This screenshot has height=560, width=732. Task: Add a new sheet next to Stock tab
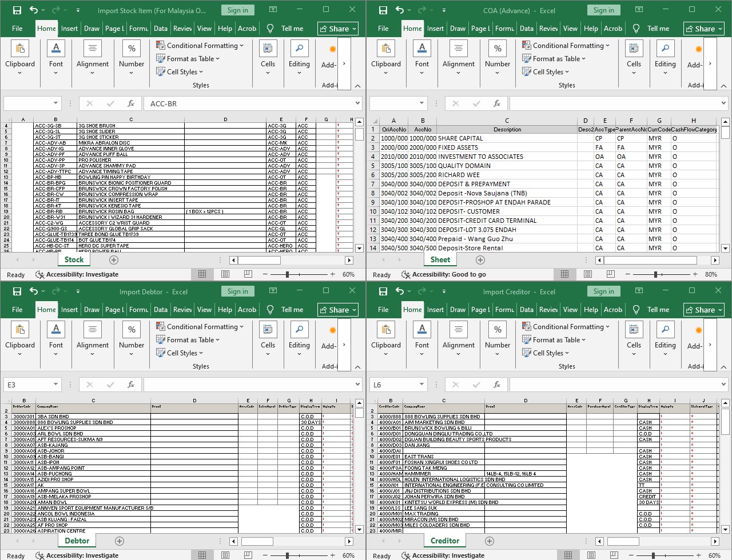pos(114,260)
